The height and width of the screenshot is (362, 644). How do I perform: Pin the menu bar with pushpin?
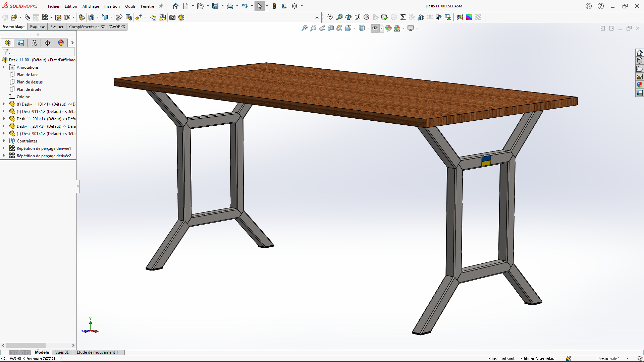[161, 6]
